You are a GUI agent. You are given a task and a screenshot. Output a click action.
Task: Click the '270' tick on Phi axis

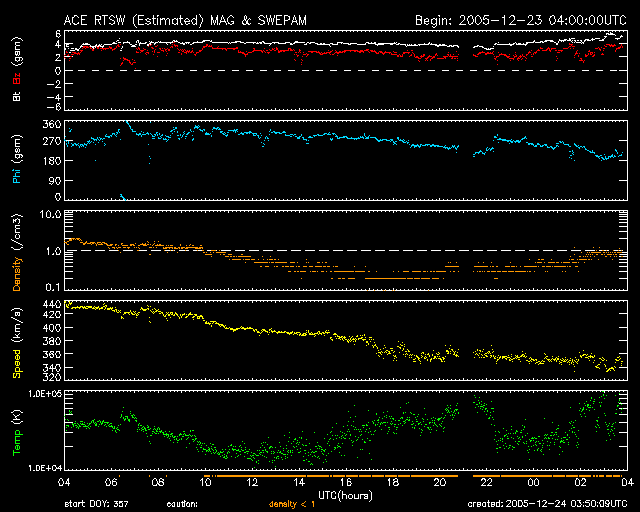tap(52, 141)
